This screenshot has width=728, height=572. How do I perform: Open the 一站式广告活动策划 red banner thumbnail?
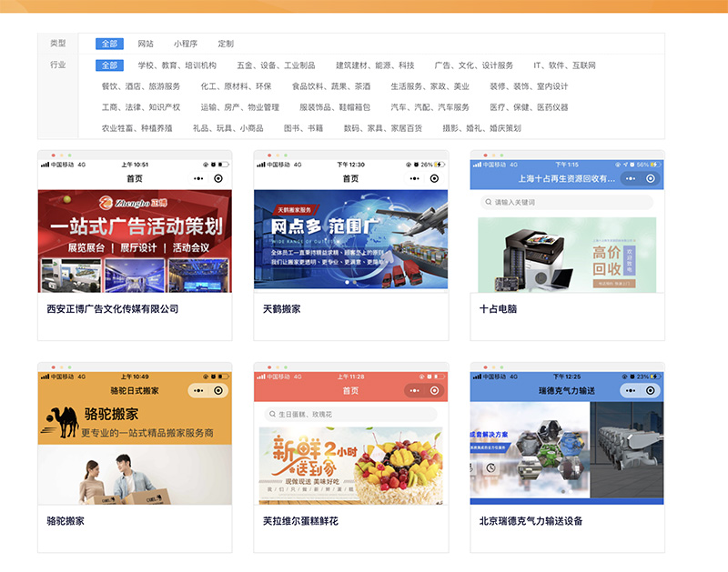135,241
